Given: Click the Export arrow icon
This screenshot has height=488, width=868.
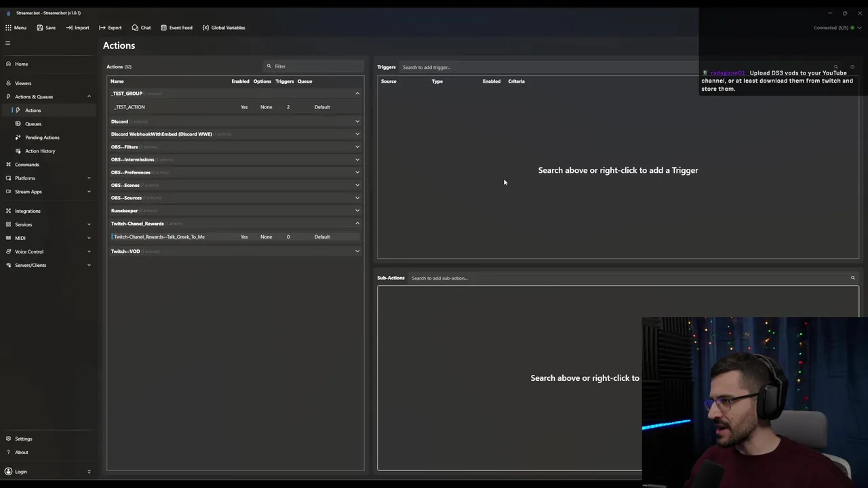Looking at the screenshot, I should coord(102,28).
